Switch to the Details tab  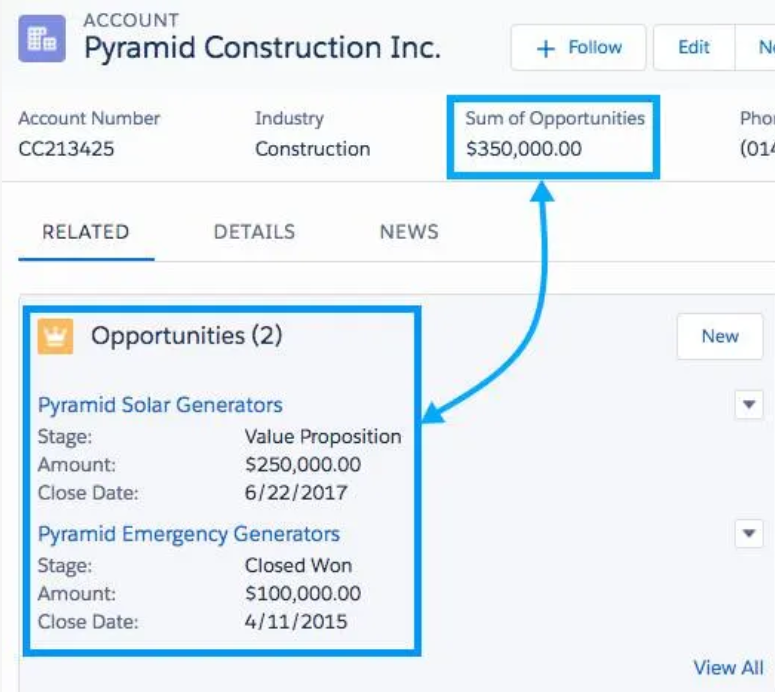255,232
